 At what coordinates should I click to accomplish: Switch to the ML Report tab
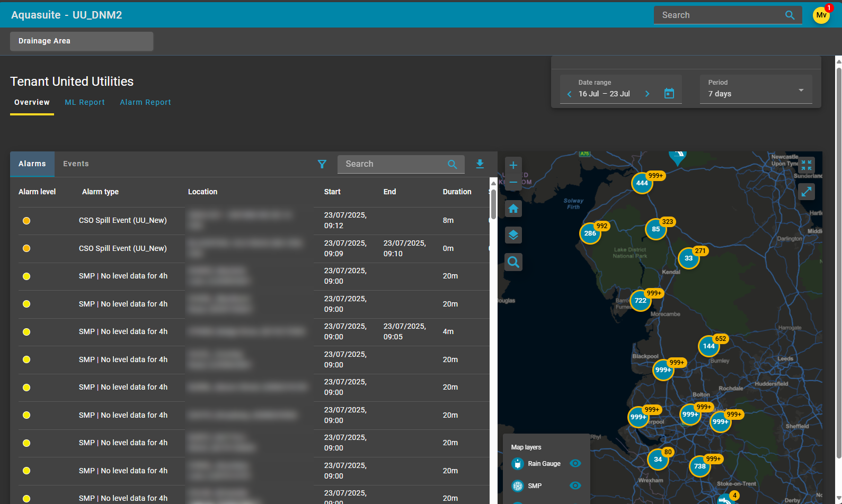(85, 102)
